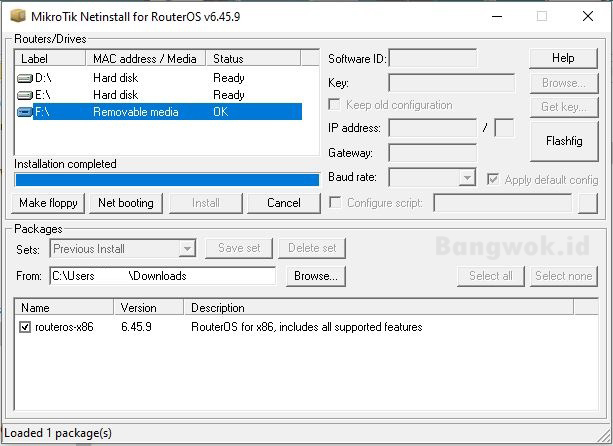This screenshot has width=613, height=446.
Task: Click the resize grip at window corner
Action: click(604, 435)
